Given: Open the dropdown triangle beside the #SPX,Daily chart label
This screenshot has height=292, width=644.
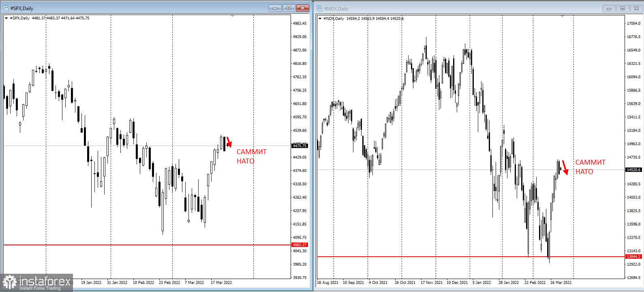Looking at the screenshot, I should pyautogui.click(x=6, y=18).
